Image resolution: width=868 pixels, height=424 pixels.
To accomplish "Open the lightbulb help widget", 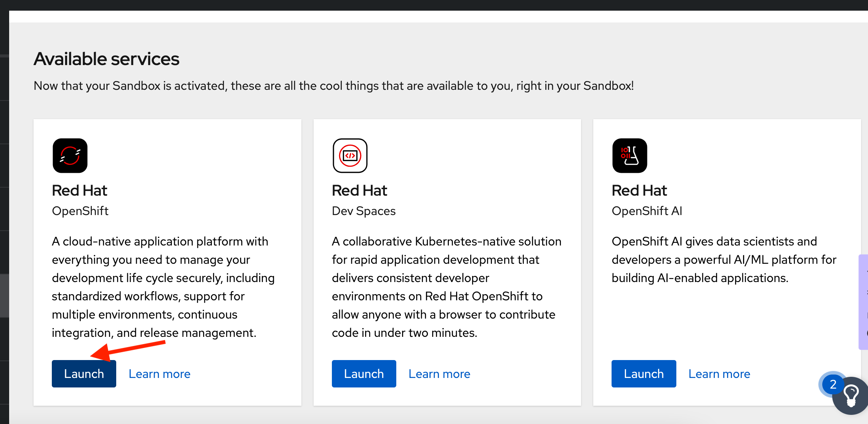I will (852, 397).
